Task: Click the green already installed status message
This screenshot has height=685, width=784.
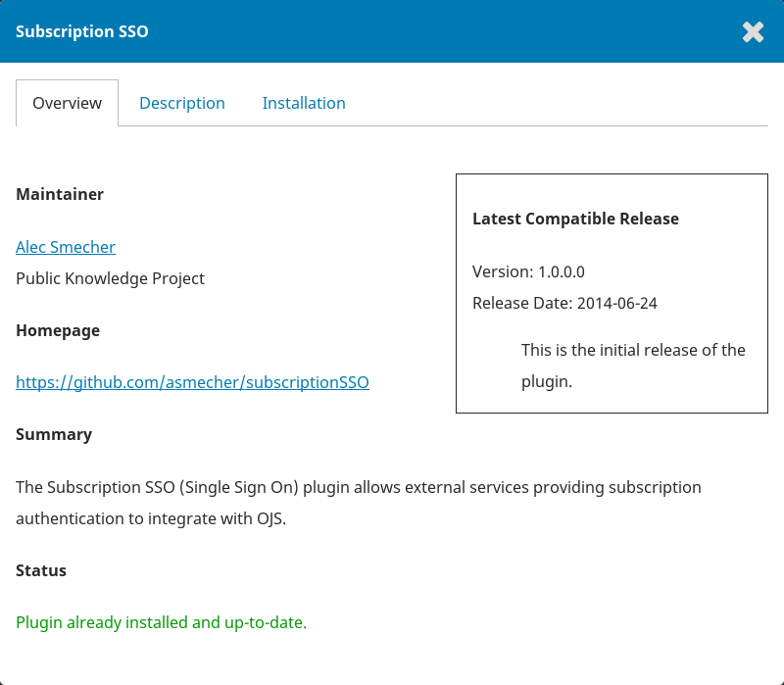Action: tap(161, 622)
